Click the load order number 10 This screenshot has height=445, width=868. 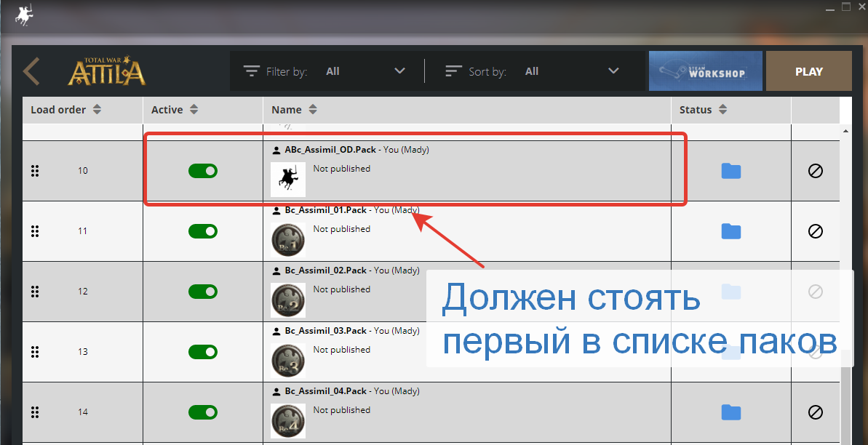point(82,170)
